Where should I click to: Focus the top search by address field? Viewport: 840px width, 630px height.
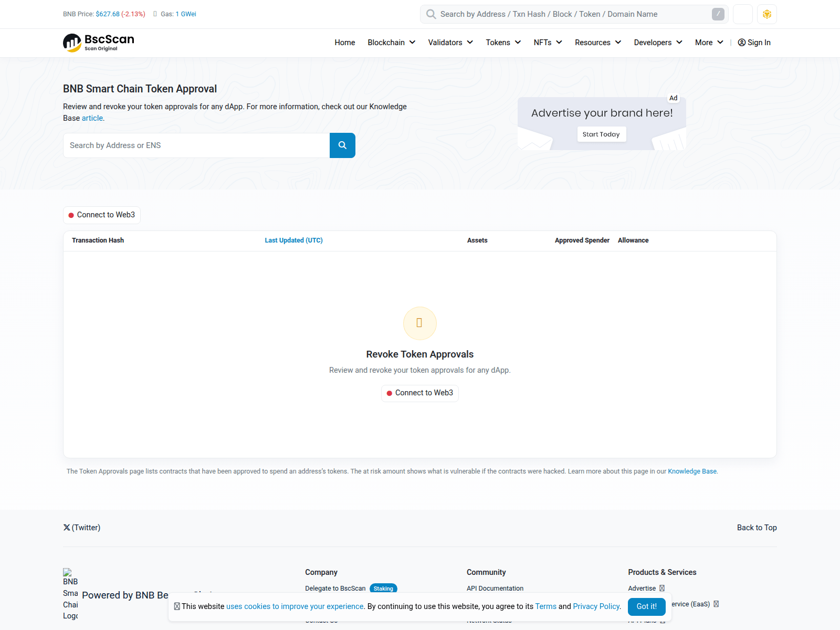pos(574,14)
